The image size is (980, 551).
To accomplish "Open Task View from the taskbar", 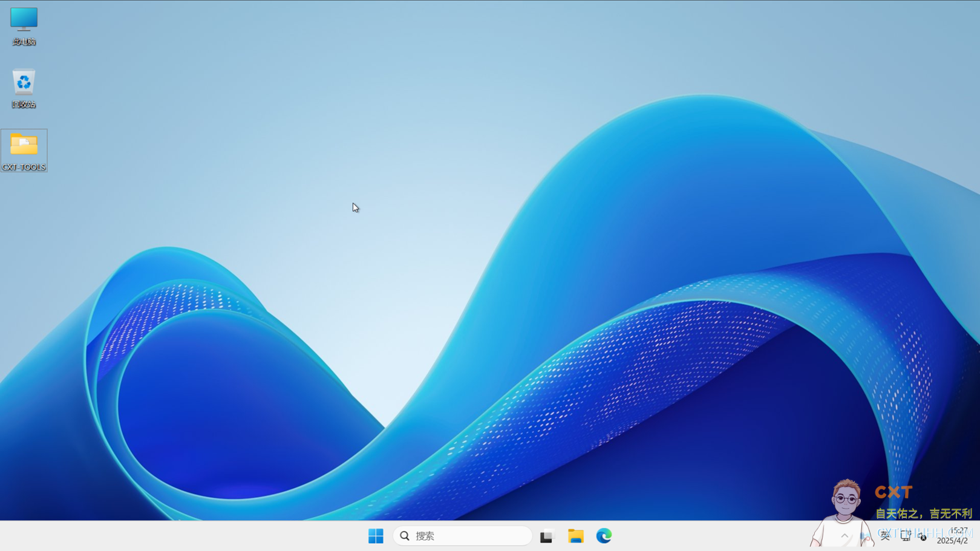I will (546, 536).
